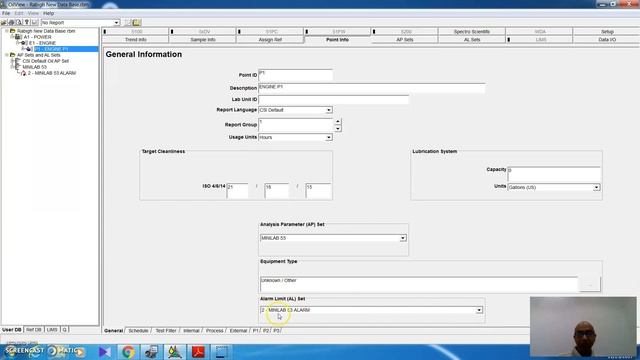Click the Trend Info button
The image size is (640, 360).
(136, 40)
